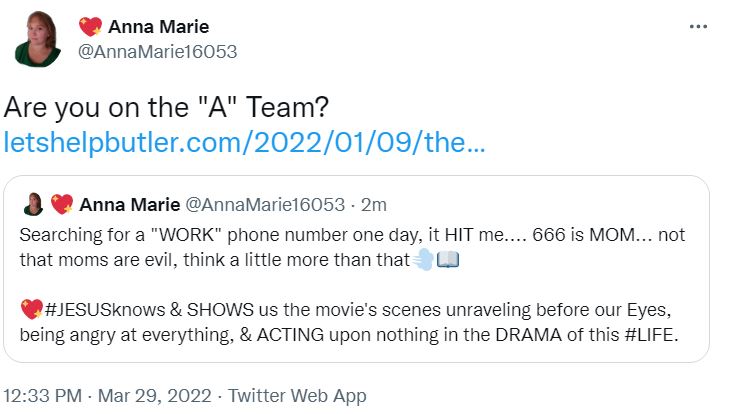Click the heart emoji in the quoted tweet header
Screen dimensions: 729x414
coord(61,205)
